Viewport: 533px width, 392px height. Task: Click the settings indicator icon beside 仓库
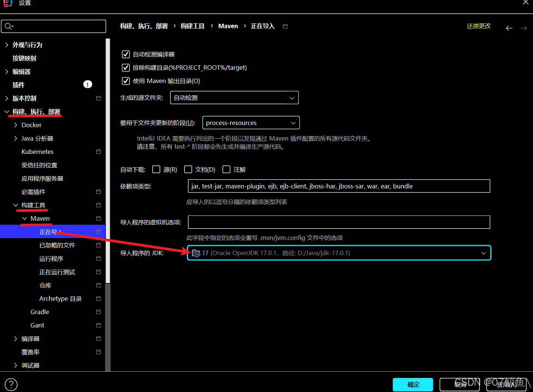click(x=98, y=285)
